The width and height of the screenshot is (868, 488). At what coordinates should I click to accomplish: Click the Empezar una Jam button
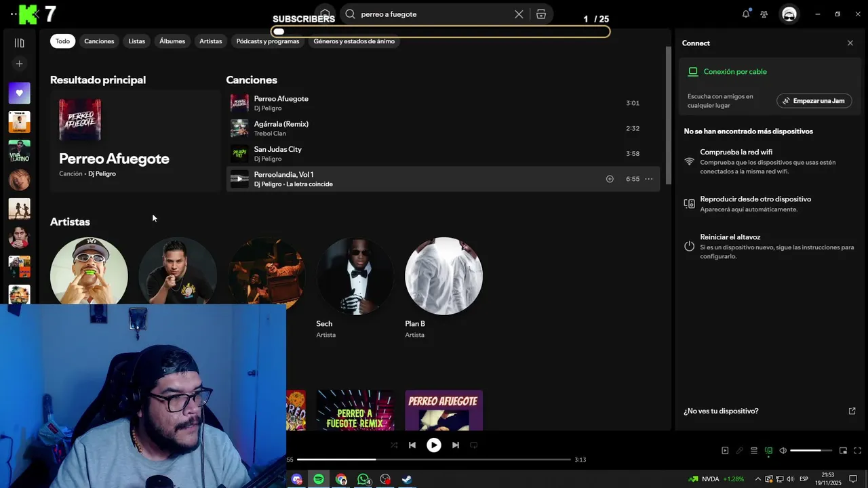click(x=814, y=101)
